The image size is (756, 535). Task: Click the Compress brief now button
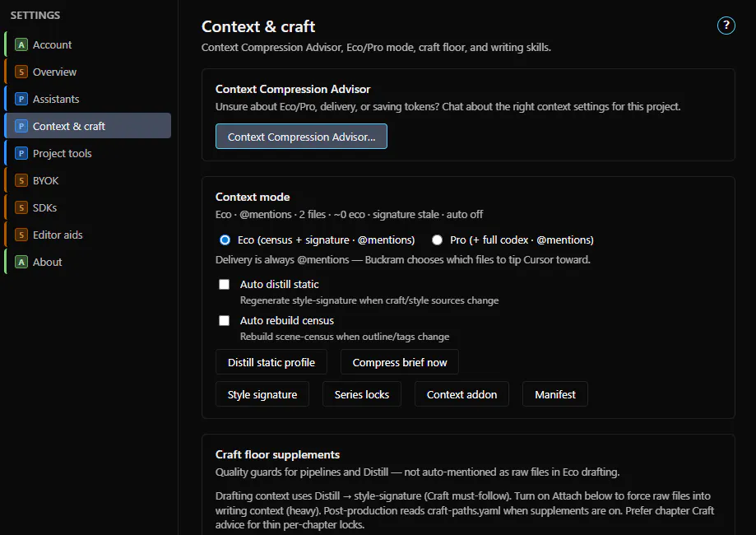[x=399, y=362]
